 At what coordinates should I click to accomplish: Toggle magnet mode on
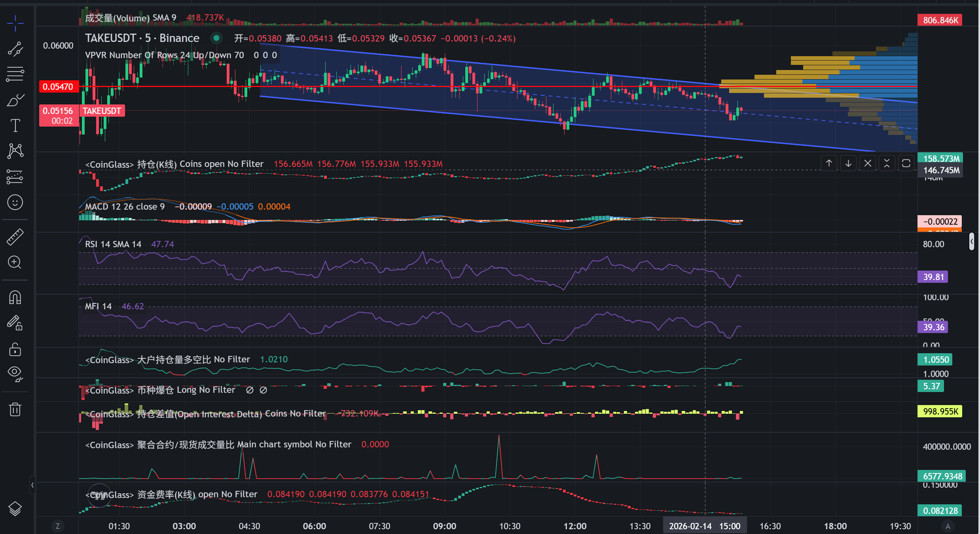pos(15,297)
